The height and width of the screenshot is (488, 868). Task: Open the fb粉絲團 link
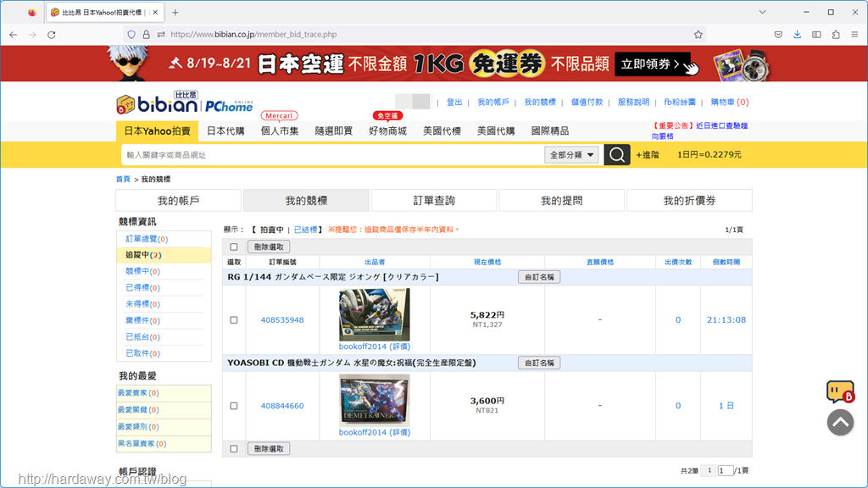pos(680,103)
